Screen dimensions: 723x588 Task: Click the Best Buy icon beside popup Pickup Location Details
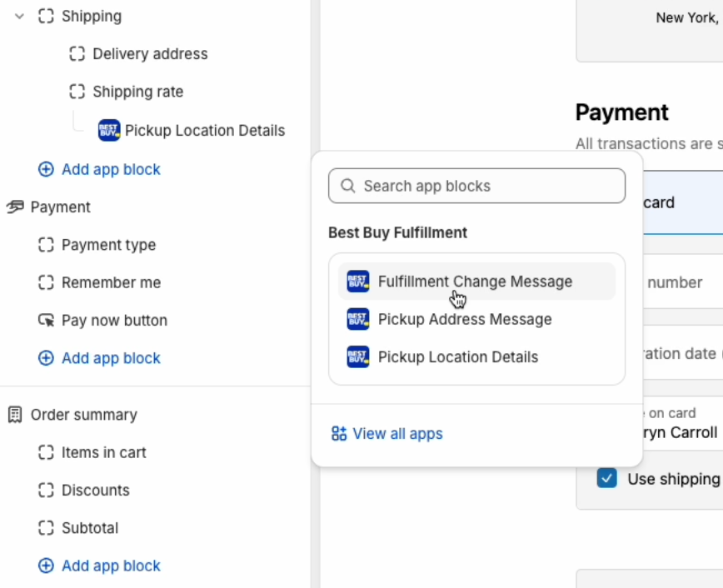click(358, 357)
